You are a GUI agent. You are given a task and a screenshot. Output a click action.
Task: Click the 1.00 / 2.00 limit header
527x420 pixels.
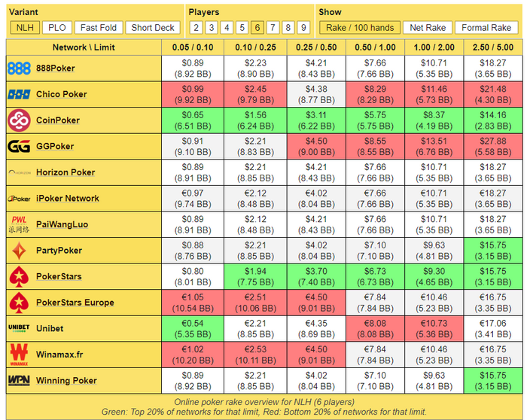click(x=434, y=47)
